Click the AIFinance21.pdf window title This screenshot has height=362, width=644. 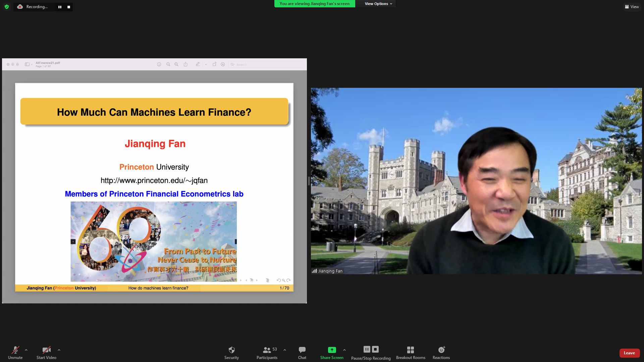[48, 63]
